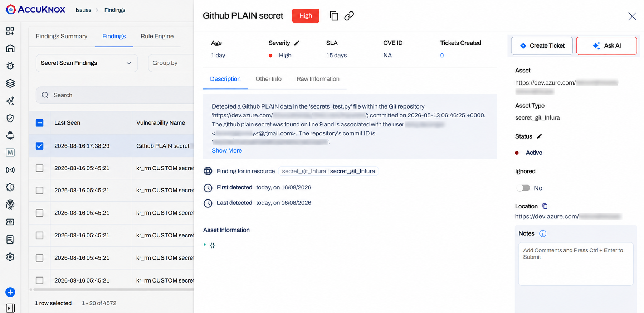The width and height of the screenshot is (644, 313).
Task: Select the Description tab
Action: [x=225, y=79]
